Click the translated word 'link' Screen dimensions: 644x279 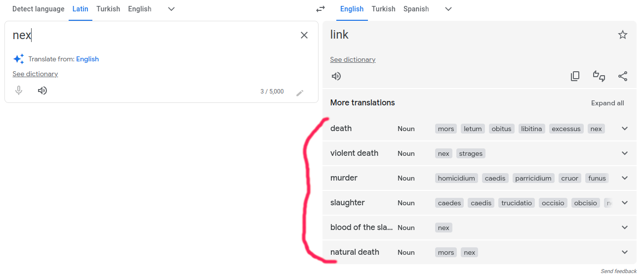tap(339, 35)
